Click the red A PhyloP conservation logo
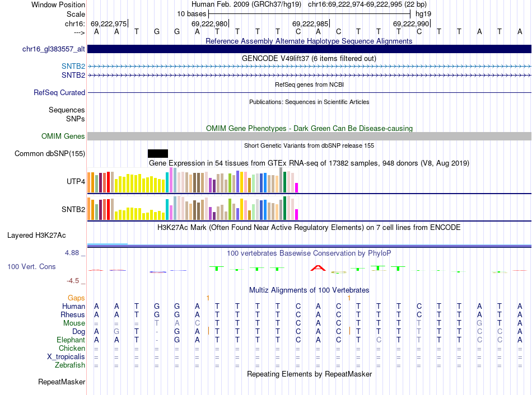 [318, 268]
